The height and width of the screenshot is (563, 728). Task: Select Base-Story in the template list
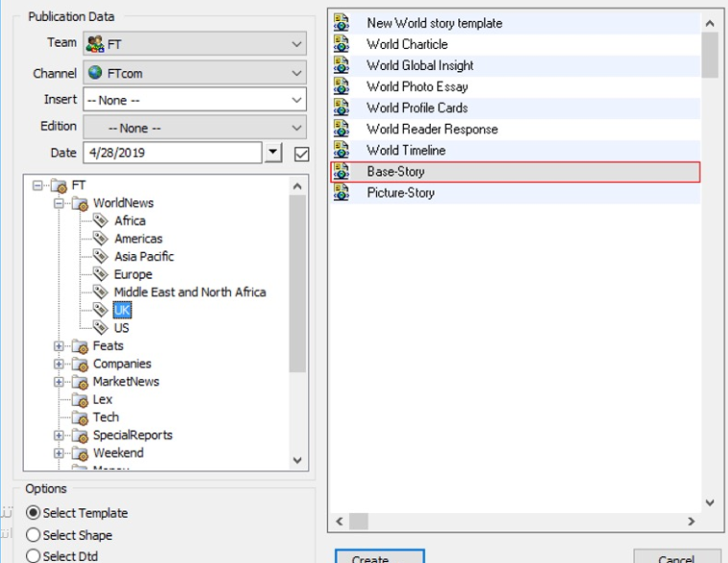coord(395,172)
